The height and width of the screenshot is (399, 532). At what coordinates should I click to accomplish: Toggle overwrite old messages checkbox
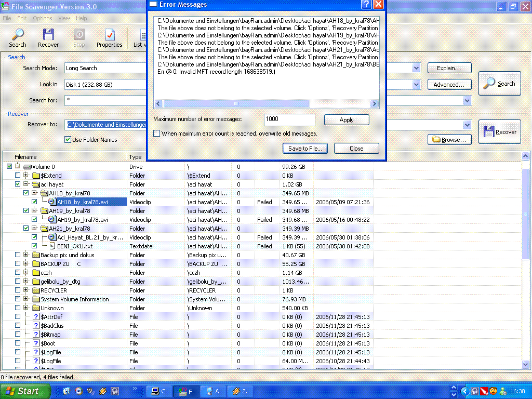coord(157,134)
